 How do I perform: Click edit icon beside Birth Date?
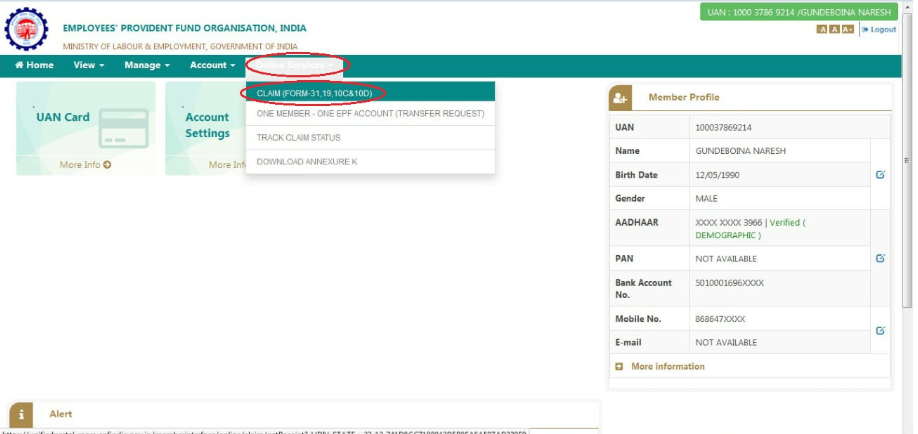[880, 174]
